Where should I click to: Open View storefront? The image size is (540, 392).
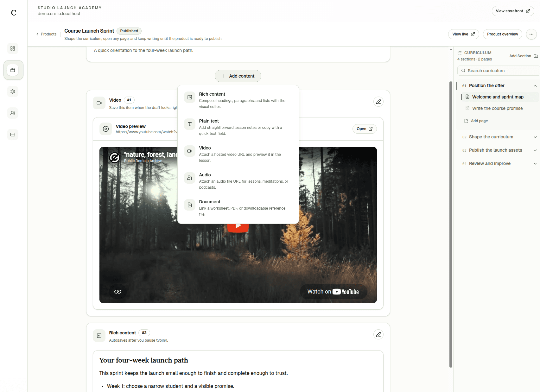513,11
